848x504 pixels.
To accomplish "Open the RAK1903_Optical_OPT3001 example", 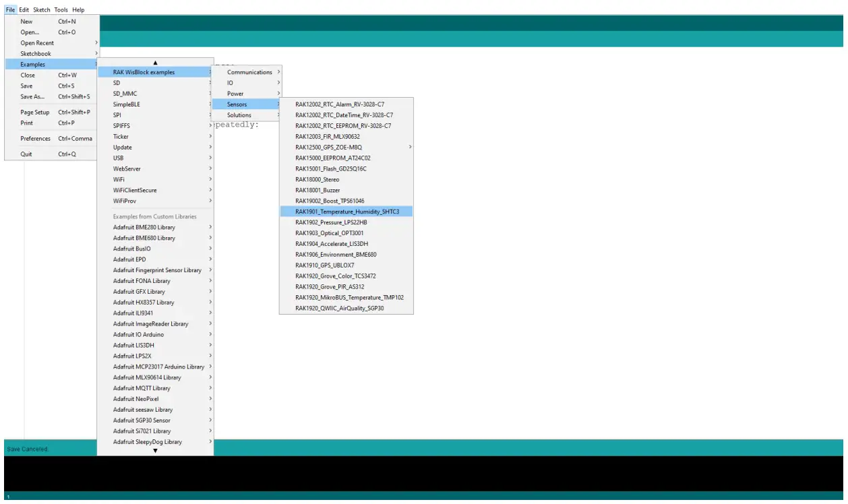I will pyautogui.click(x=346, y=233).
